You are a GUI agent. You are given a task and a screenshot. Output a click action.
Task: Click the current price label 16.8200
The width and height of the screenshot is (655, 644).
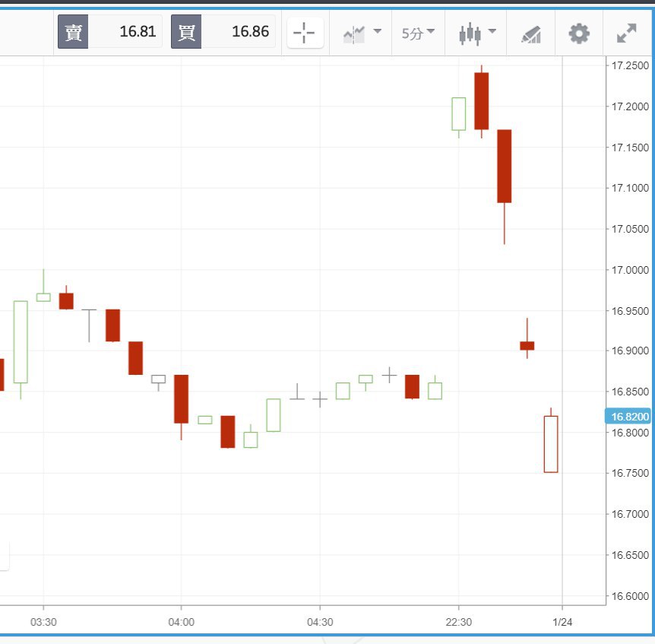pyautogui.click(x=628, y=417)
